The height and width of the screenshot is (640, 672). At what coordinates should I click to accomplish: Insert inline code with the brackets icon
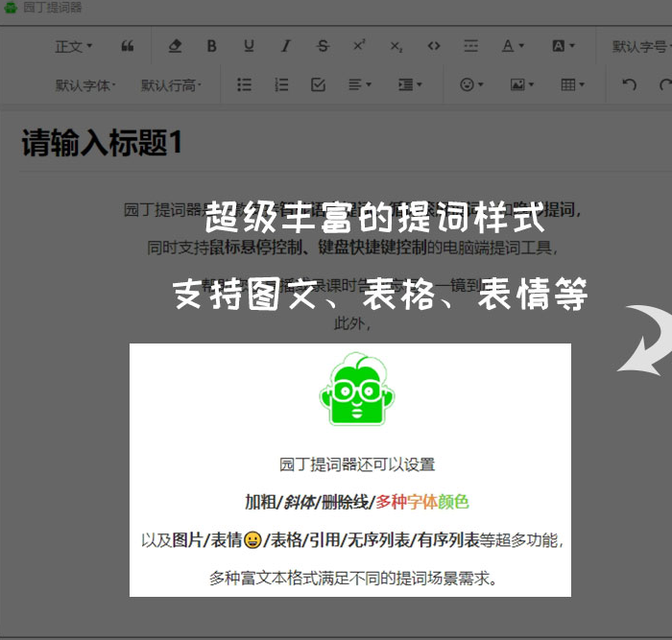[x=434, y=46]
